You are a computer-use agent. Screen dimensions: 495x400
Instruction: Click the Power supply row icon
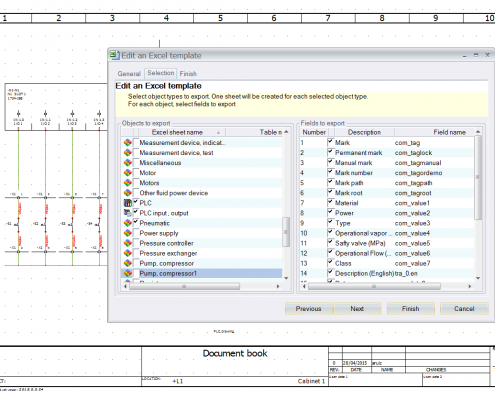click(128, 233)
